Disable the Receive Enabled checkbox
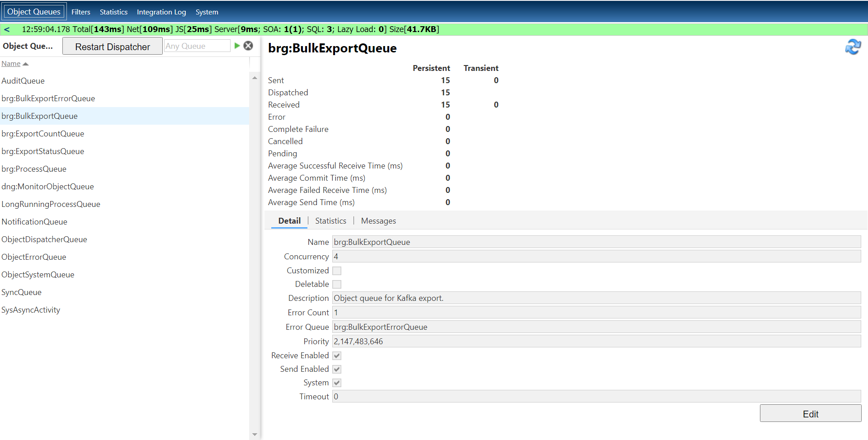This screenshot has width=868, height=440. pyautogui.click(x=336, y=355)
